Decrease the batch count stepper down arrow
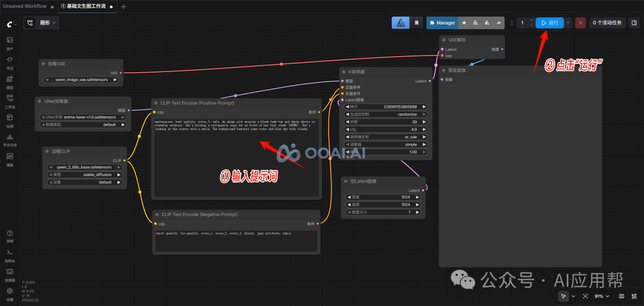 [531, 26]
